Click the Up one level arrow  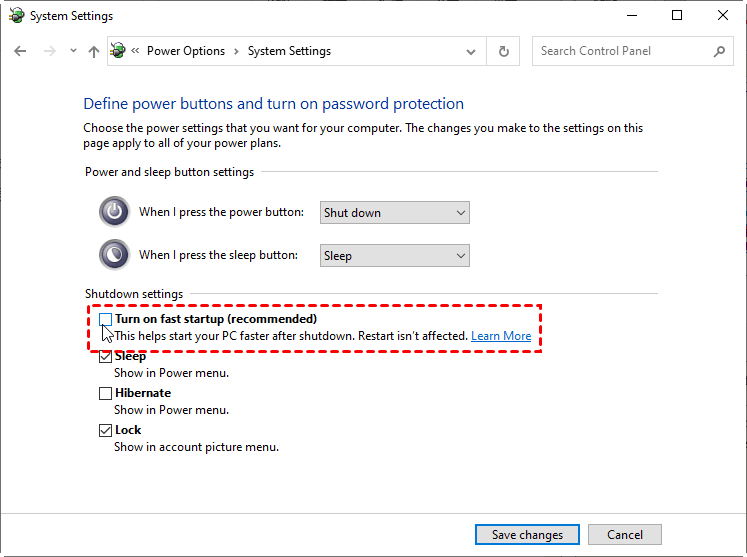point(94,51)
